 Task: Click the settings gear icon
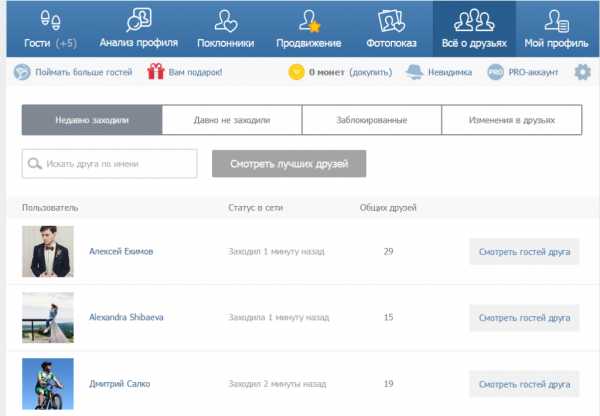click(x=582, y=72)
